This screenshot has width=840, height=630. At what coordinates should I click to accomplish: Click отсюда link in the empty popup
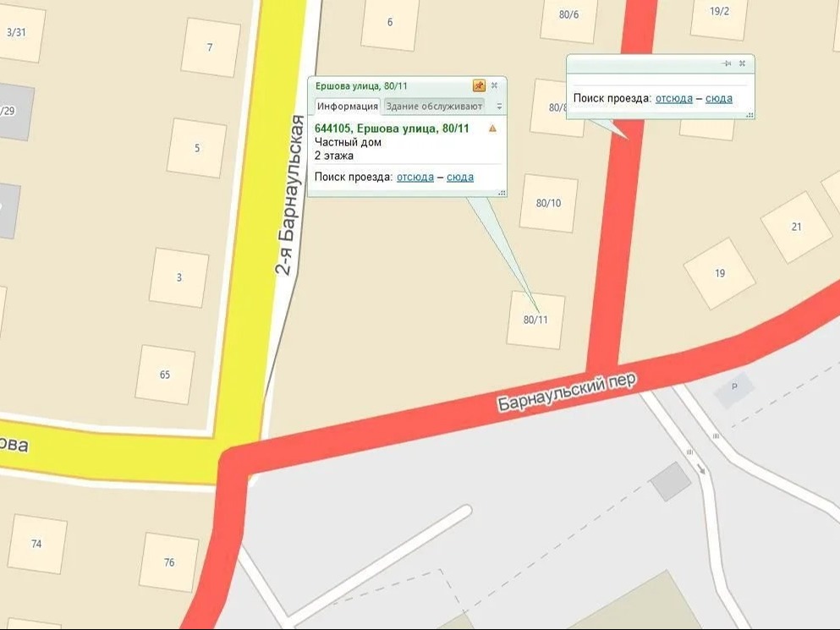point(674,98)
